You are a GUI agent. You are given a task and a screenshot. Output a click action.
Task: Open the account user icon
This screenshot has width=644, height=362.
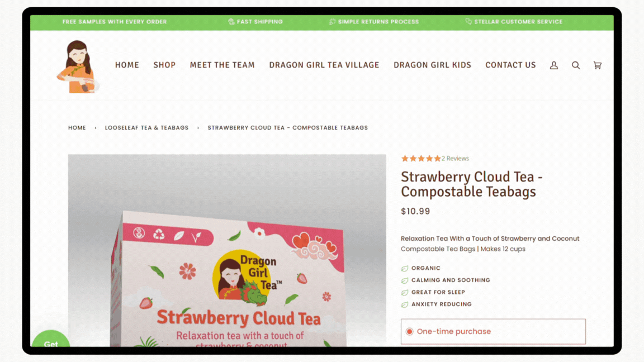pos(553,65)
